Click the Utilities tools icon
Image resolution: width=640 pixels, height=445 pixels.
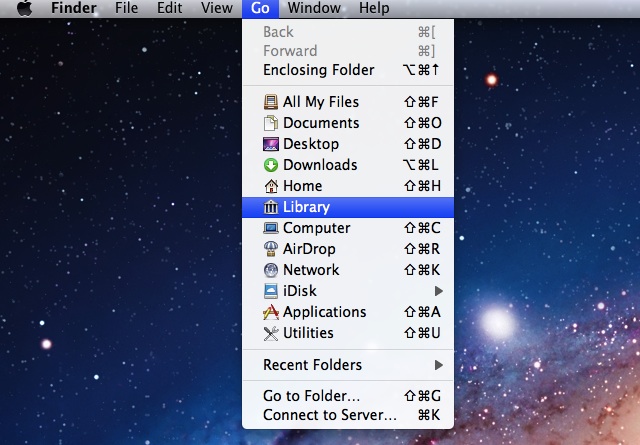click(x=271, y=333)
